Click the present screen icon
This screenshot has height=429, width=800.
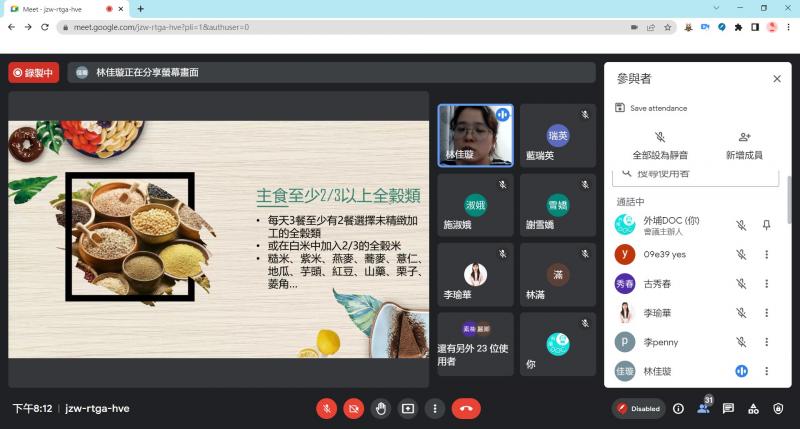[x=407, y=408]
